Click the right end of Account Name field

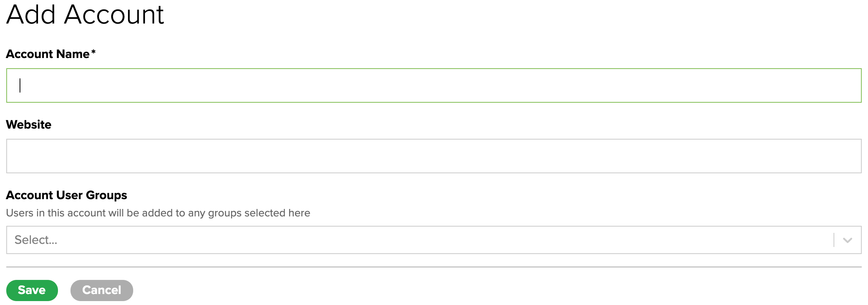(850, 85)
